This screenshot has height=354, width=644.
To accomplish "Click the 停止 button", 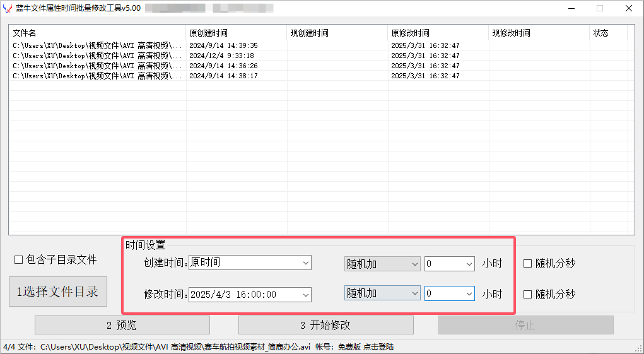I will pos(525,325).
